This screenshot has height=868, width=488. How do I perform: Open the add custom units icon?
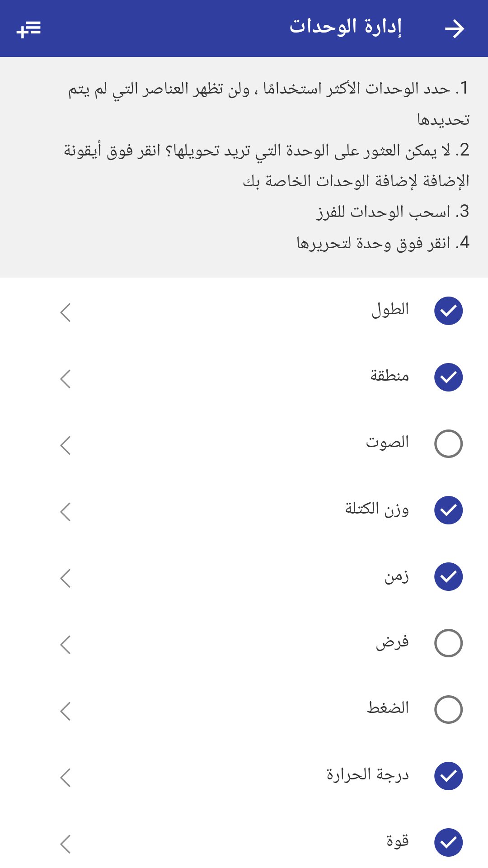(29, 29)
